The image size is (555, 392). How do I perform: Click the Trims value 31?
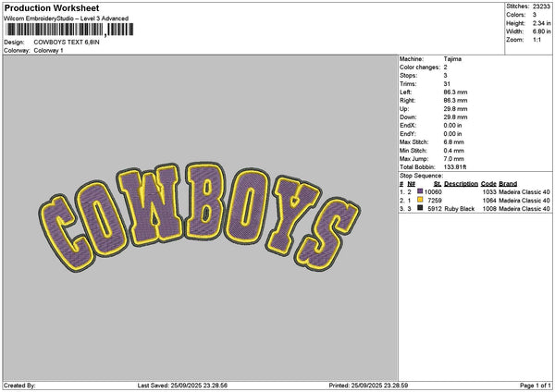point(447,84)
